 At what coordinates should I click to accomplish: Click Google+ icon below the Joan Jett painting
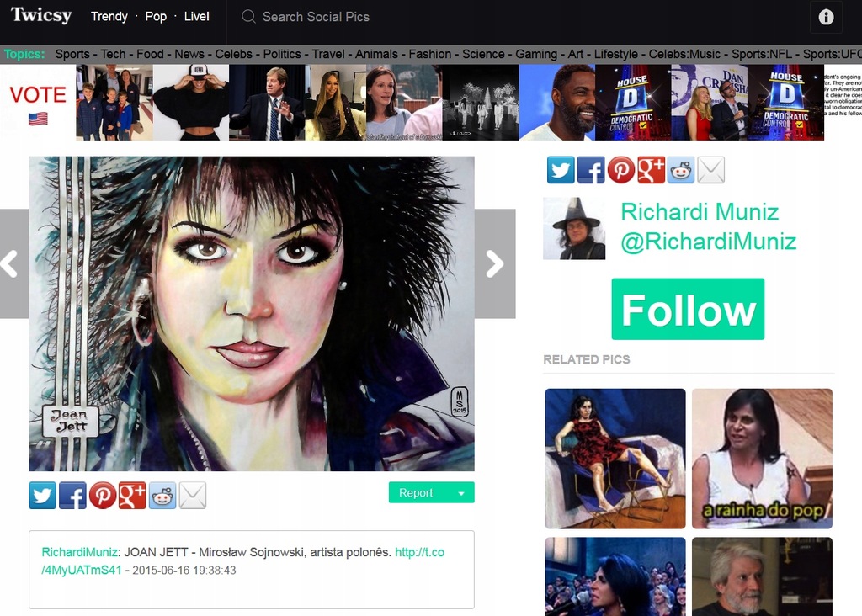[x=132, y=495]
